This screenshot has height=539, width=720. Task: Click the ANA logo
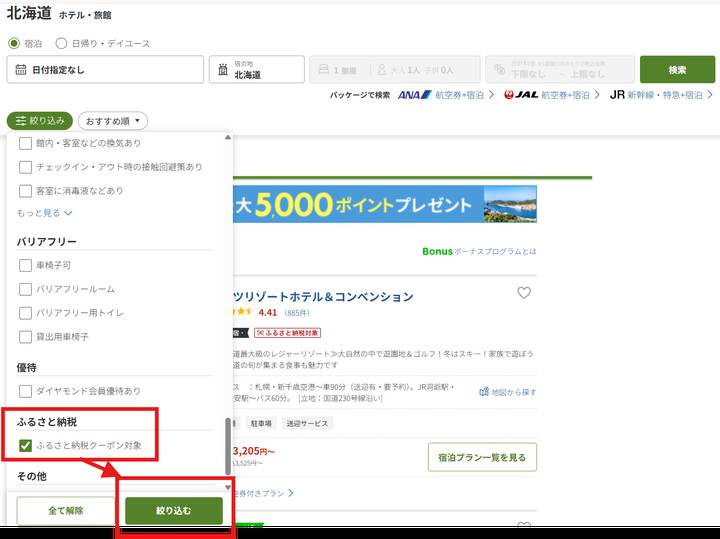tap(415, 95)
